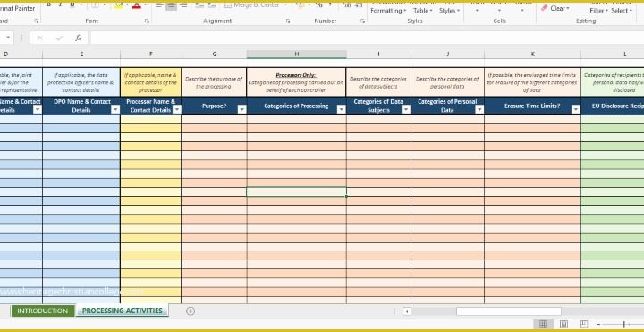Apply comma style

331,5
